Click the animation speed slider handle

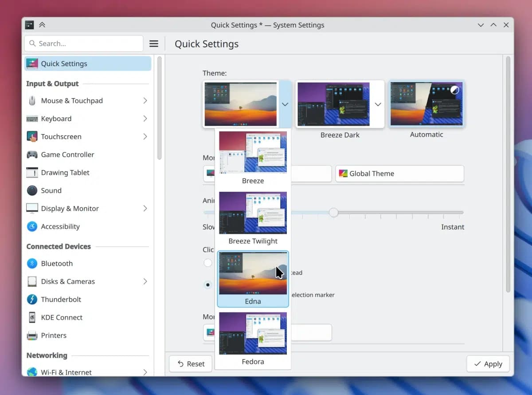tap(333, 213)
